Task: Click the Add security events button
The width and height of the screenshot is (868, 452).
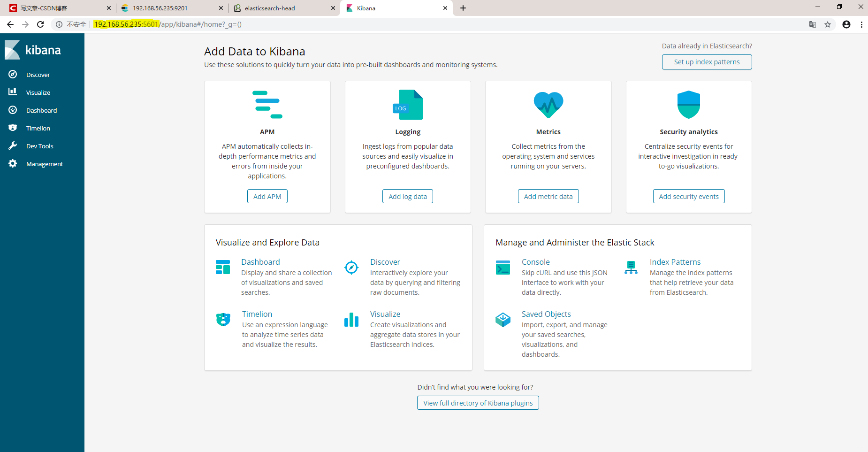Action: coord(689,196)
